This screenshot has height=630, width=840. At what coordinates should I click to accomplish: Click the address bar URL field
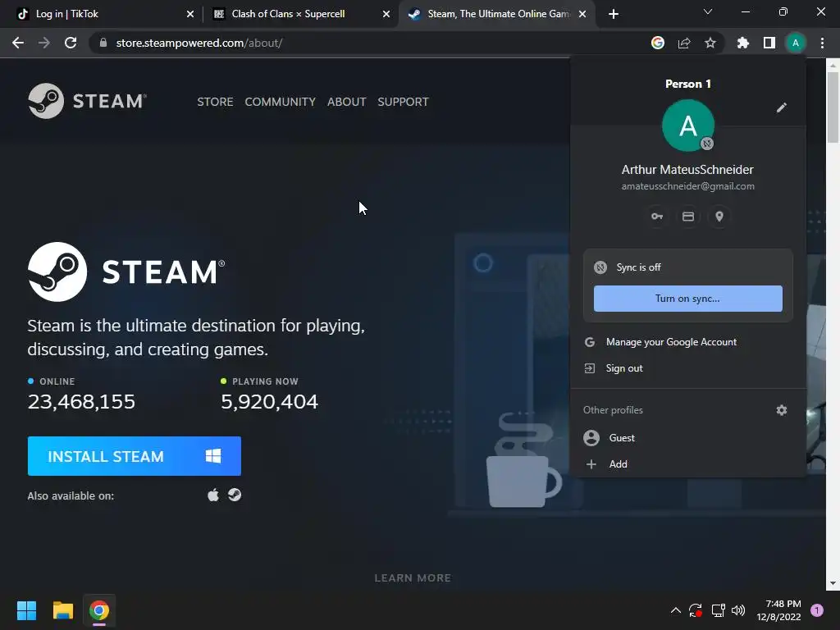tap(370, 43)
